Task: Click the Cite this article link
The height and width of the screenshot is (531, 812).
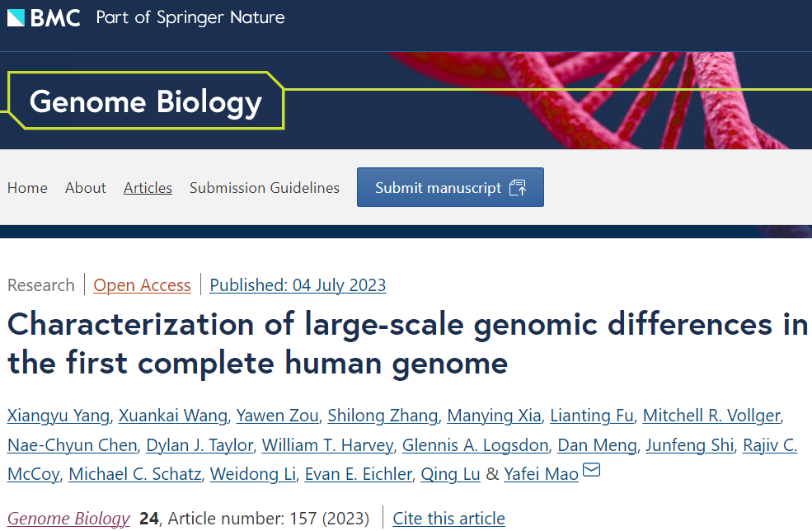Action: [x=448, y=519]
